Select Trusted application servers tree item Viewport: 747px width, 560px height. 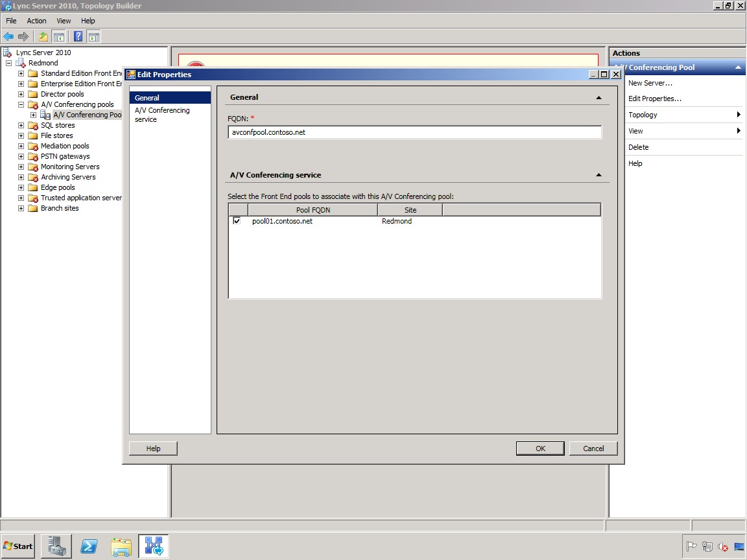[x=81, y=198]
